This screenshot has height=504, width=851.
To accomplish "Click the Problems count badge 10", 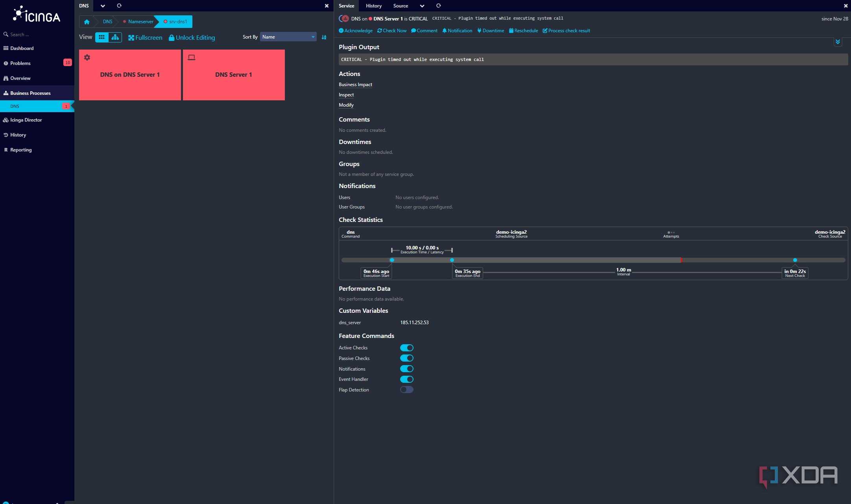I will pos(68,63).
